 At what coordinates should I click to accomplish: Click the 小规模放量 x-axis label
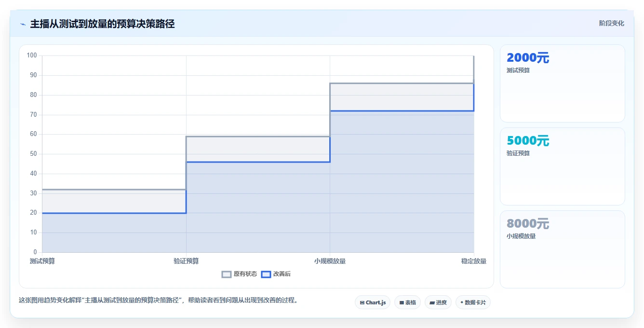click(330, 261)
